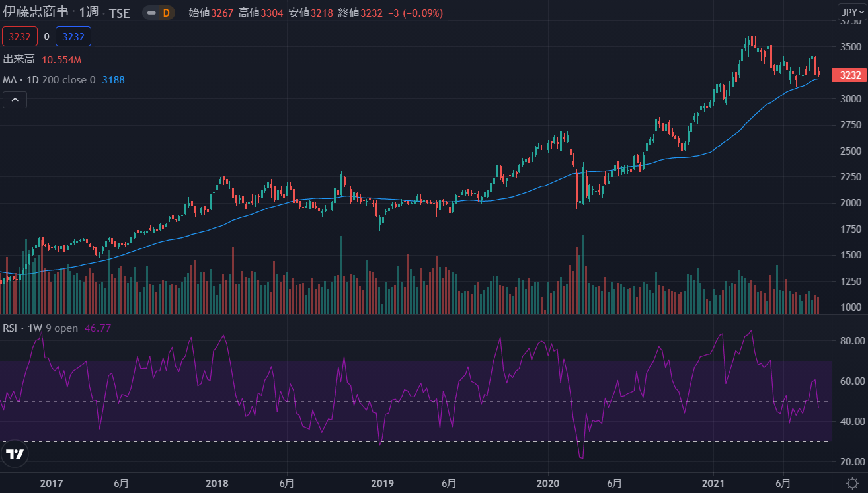This screenshot has height=493, width=868.
Task: Click 2020 on the time axis
Action: (549, 483)
